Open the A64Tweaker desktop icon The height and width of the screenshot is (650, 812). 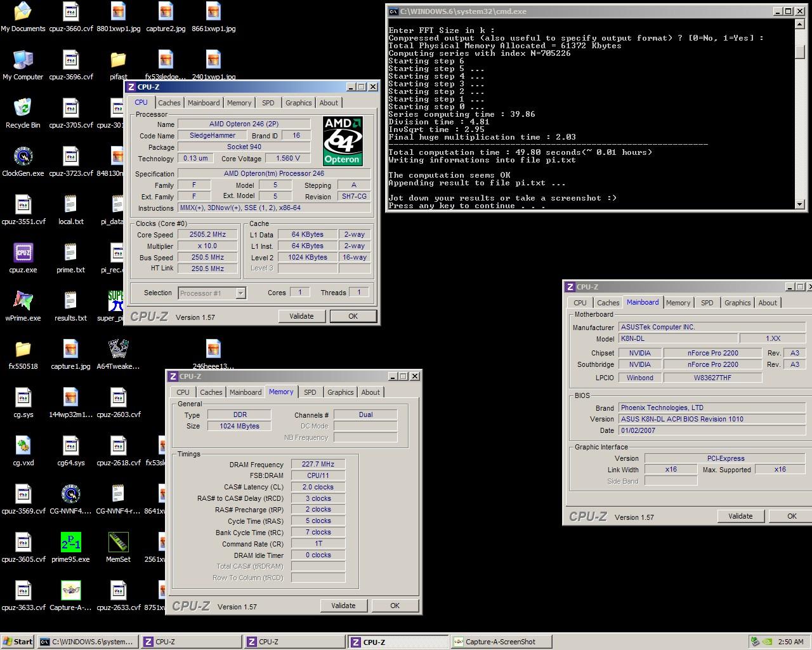[x=118, y=355]
